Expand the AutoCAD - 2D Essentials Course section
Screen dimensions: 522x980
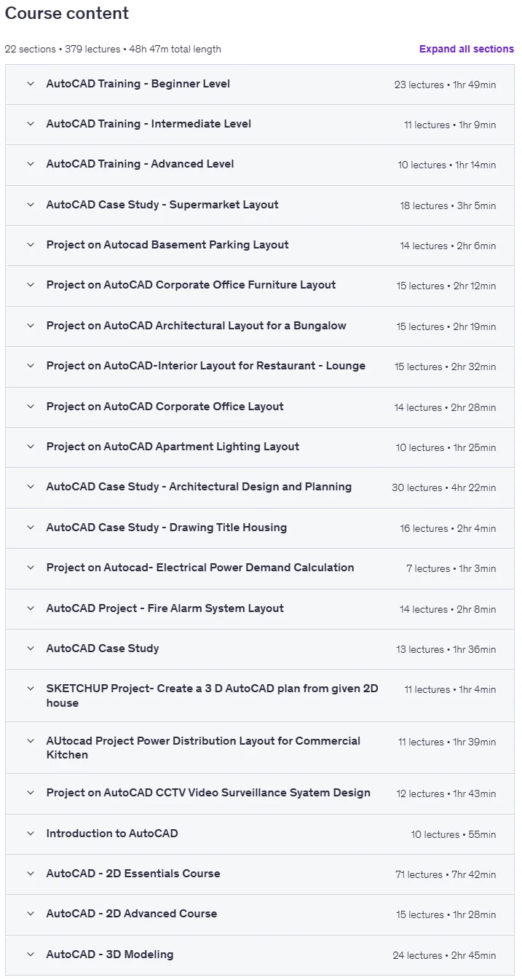tap(260, 874)
